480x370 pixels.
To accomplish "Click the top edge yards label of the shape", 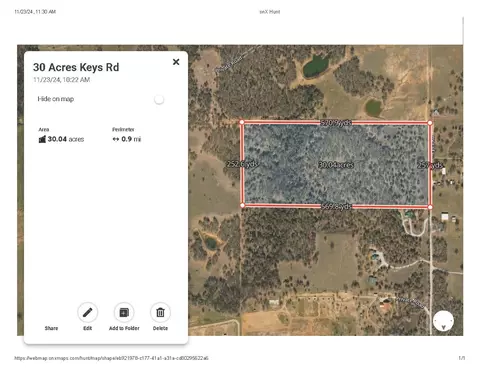I will pyautogui.click(x=336, y=123).
